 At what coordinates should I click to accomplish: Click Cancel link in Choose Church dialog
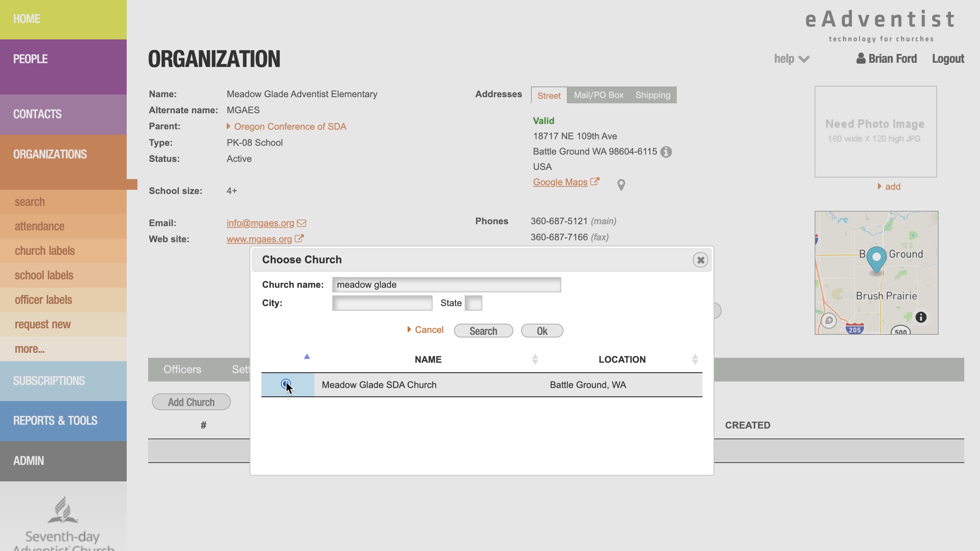[x=428, y=330]
